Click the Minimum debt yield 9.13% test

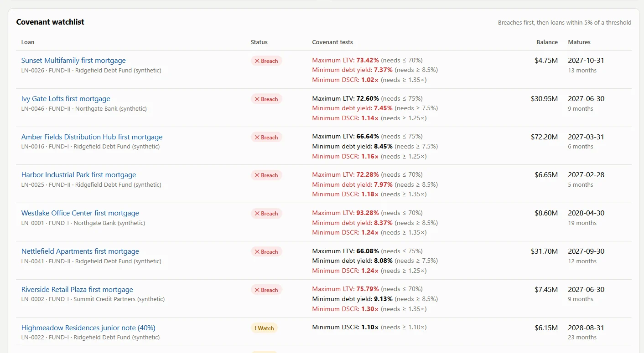coord(375,299)
